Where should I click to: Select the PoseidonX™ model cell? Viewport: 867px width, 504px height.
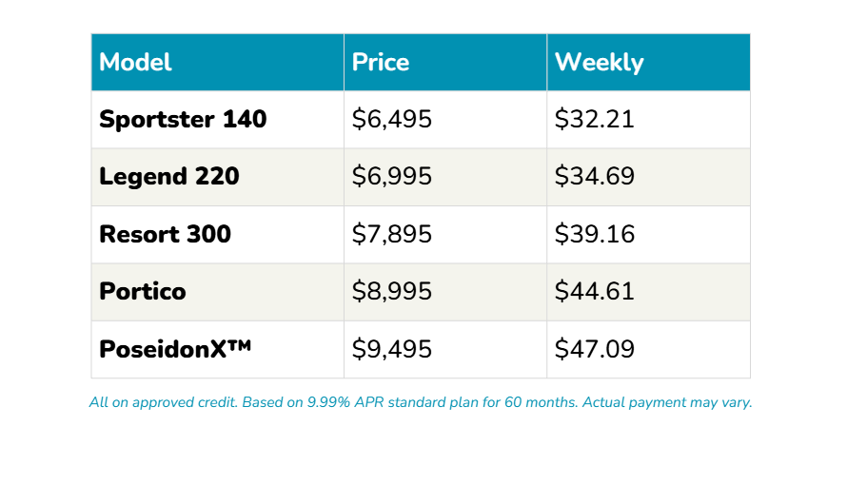175,349
